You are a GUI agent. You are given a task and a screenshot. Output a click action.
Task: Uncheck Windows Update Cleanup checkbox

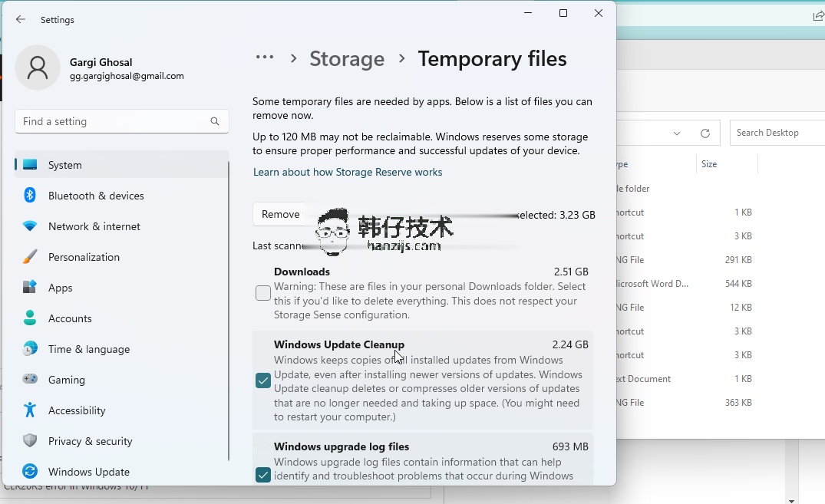[263, 380]
